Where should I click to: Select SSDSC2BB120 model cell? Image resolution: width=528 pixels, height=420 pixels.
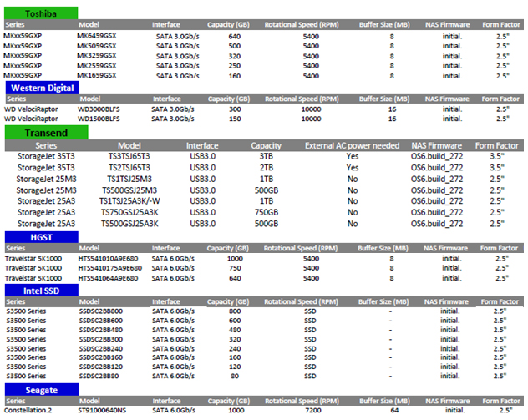pyautogui.click(x=101, y=367)
